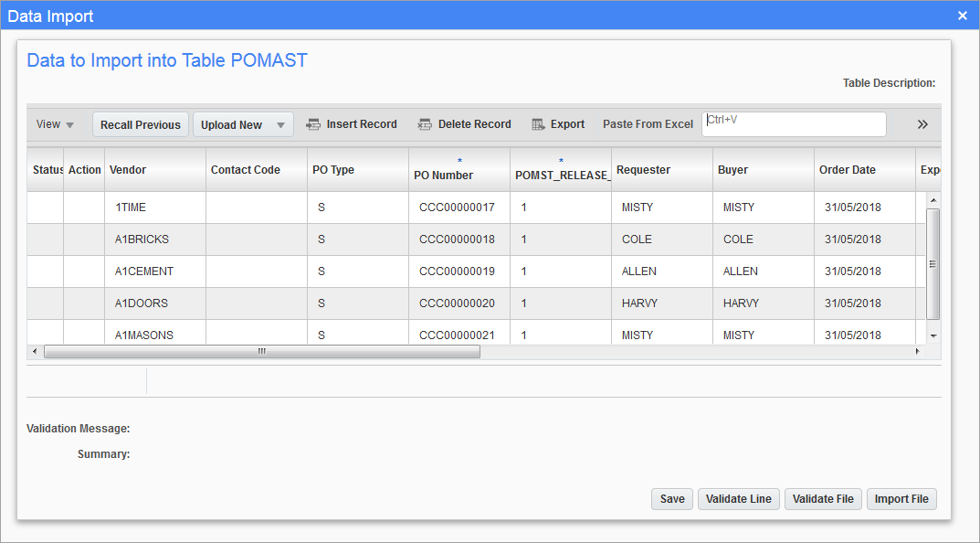The image size is (980, 543).
Task: Click the Export spreadsheet icon
Action: (x=539, y=124)
